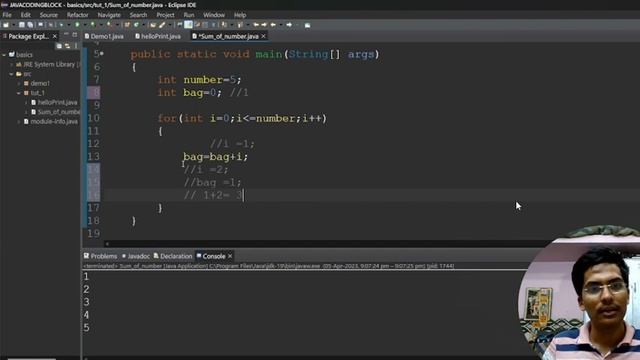Open the Javadoc view tab
This screenshot has height=360, width=640.
click(x=136, y=256)
